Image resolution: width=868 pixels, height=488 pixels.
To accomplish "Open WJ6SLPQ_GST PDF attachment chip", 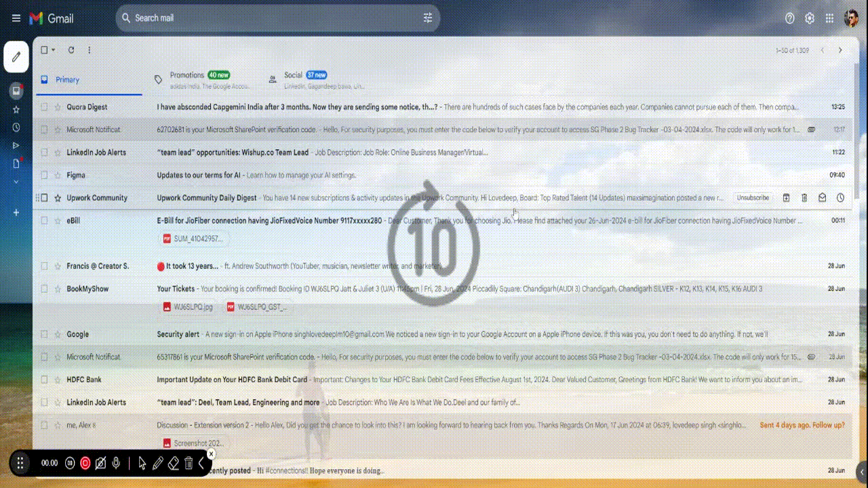I will (x=258, y=307).
